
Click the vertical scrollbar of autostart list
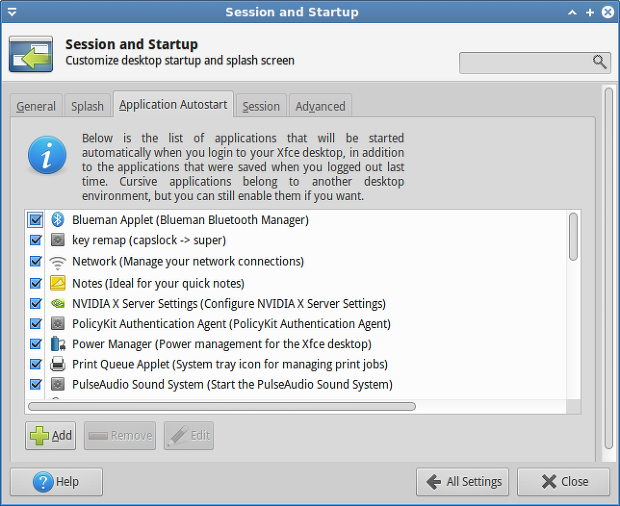(x=573, y=237)
